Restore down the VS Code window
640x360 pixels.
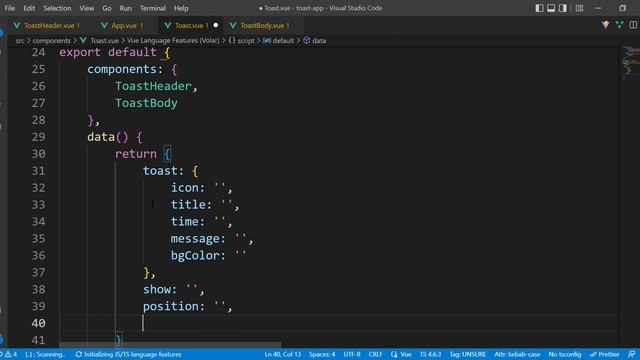pyautogui.click(x=622, y=8)
